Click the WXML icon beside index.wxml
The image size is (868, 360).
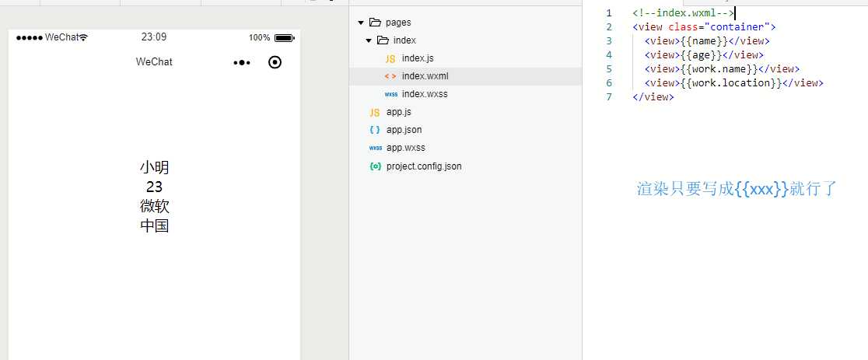click(x=390, y=76)
